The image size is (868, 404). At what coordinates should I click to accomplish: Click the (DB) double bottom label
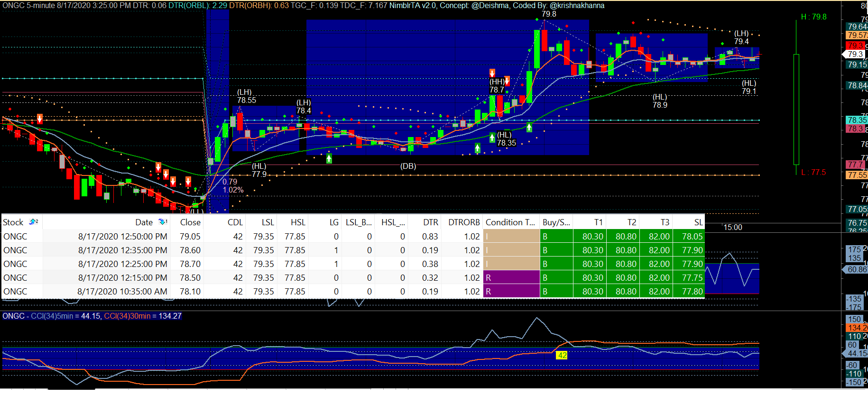coord(408,166)
